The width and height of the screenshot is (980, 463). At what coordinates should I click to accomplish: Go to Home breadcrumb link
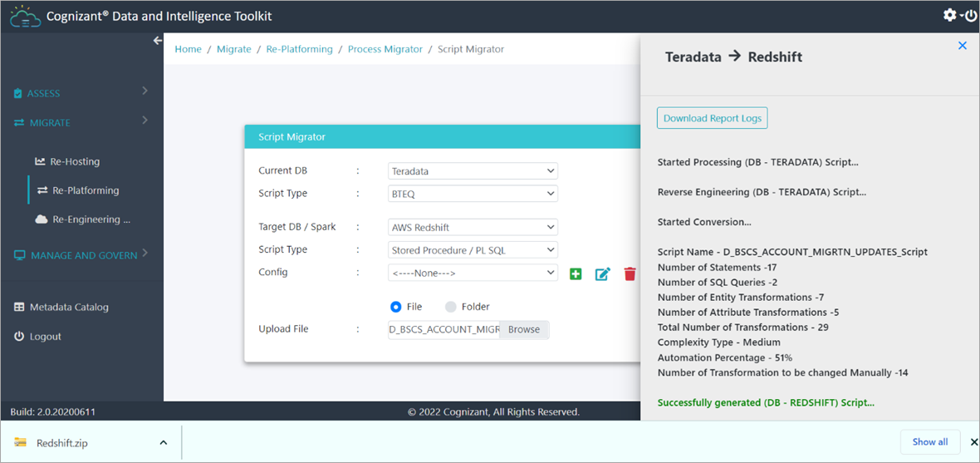pos(189,49)
